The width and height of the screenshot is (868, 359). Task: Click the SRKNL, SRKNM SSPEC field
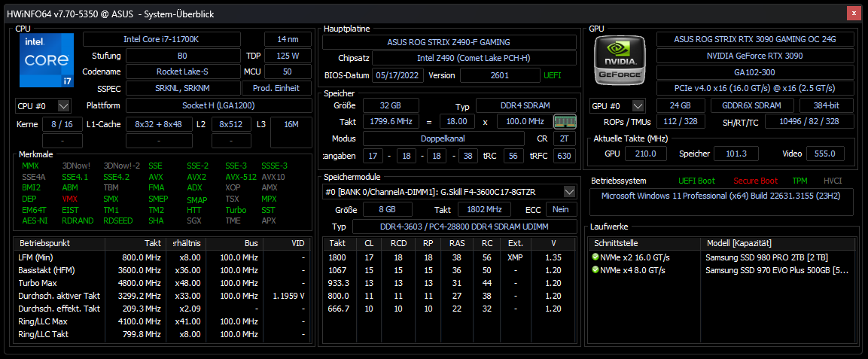182,88
